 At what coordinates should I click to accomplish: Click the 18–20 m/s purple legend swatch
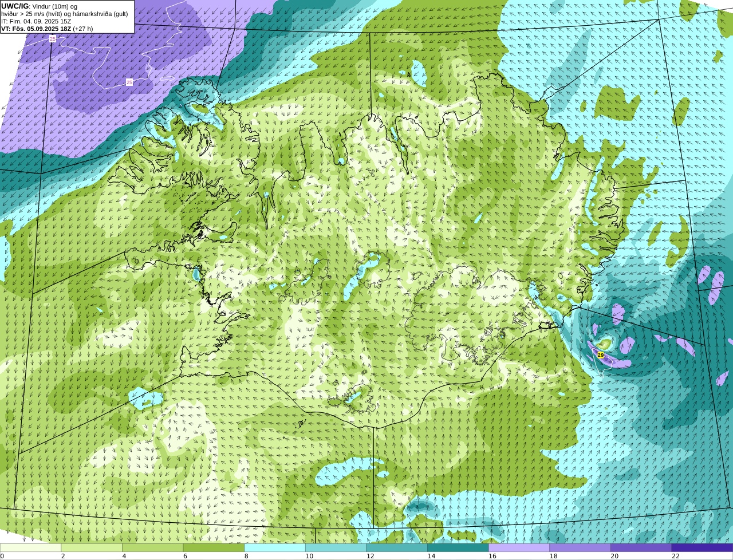pos(580,547)
